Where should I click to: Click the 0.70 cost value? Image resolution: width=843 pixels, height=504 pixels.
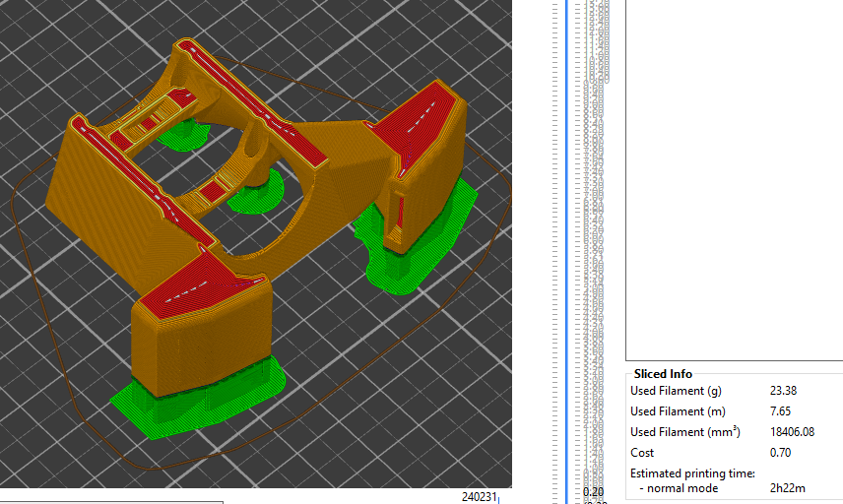pos(779,453)
